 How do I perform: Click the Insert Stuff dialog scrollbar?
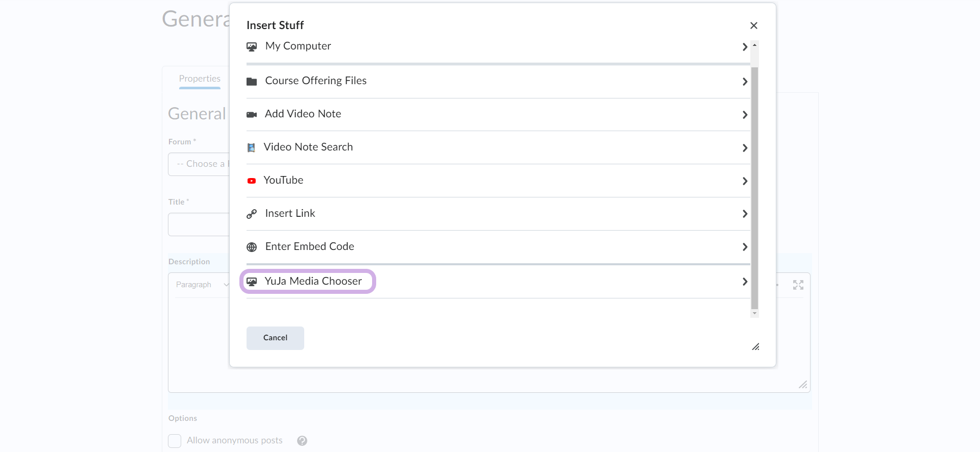pyautogui.click(x=754, y=188)
